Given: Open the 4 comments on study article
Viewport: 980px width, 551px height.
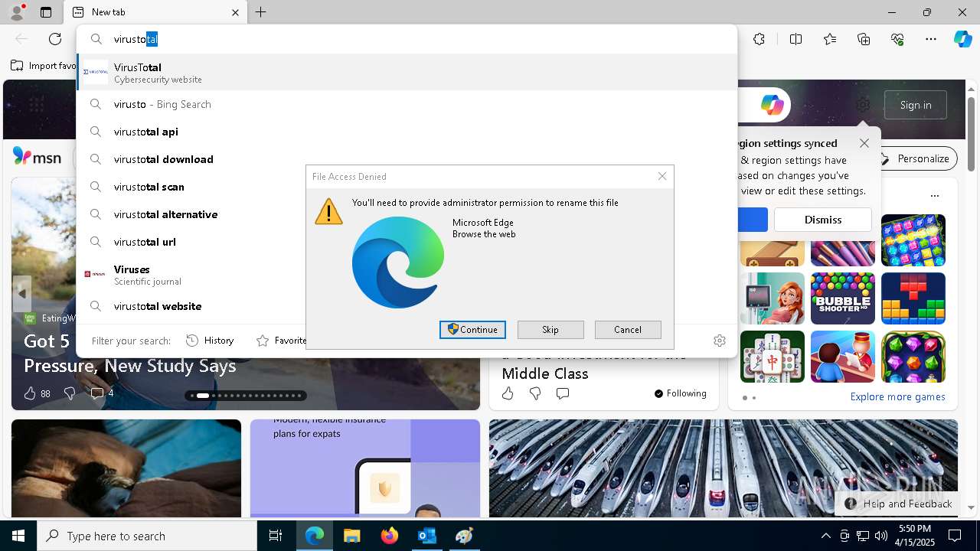Looking at the screenshot, I should [102, 393].
